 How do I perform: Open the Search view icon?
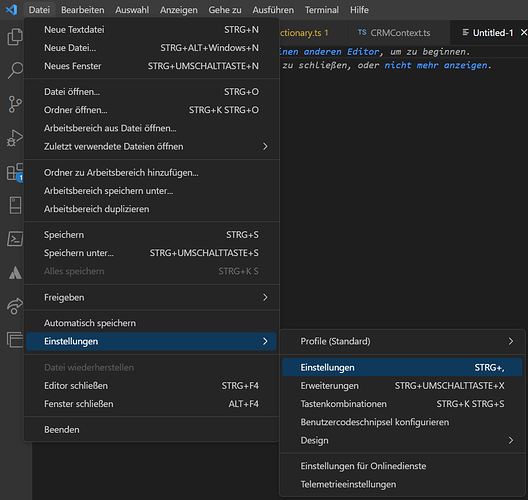[x=15, y=70]
